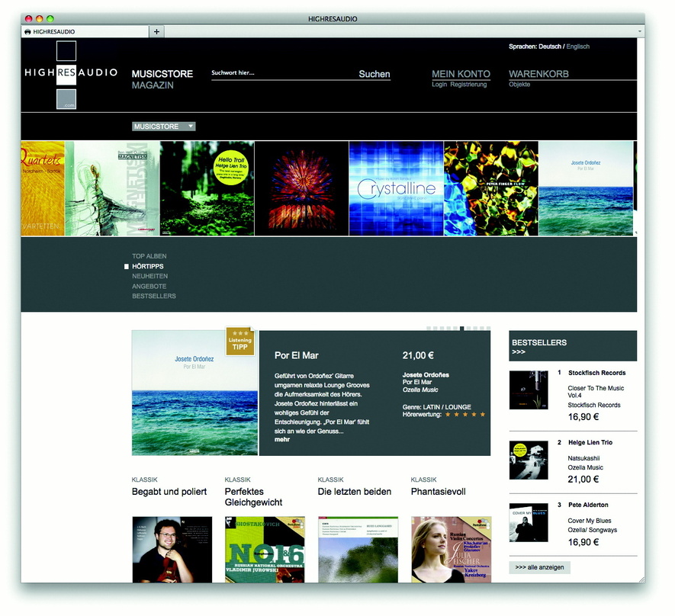Click the Suchen search button
The width and height of the screenshot is (675, 616).
pos(374,74)
